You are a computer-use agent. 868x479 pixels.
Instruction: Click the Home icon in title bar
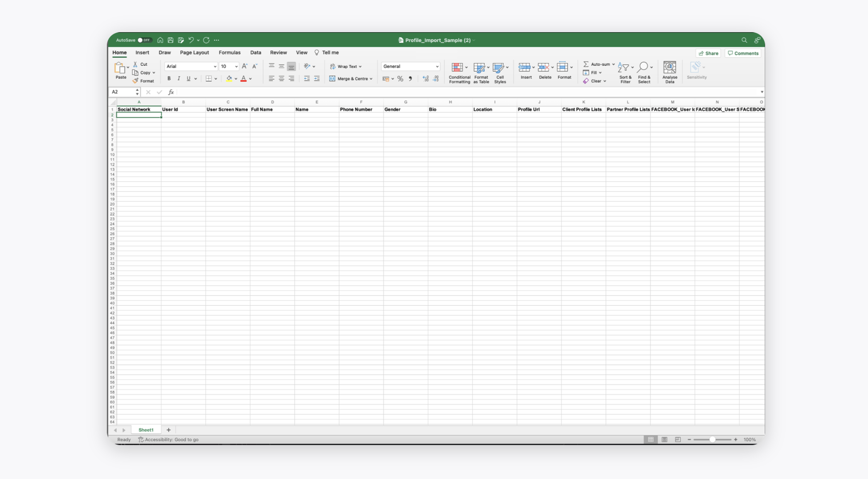(160, 40)
